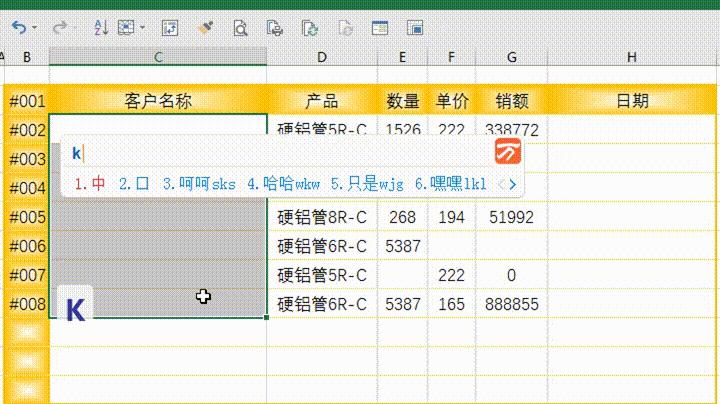Click the cell borders grid icon
This screenshot has width=720, height=404.
tap(126, 28)
